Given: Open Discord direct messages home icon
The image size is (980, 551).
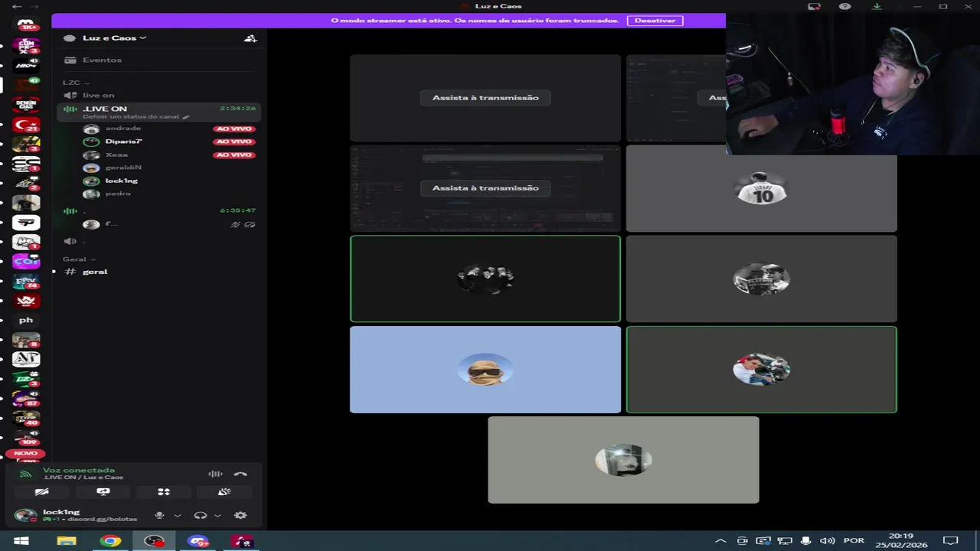Looking at the screenshot, I should click(x=26, y=24).
